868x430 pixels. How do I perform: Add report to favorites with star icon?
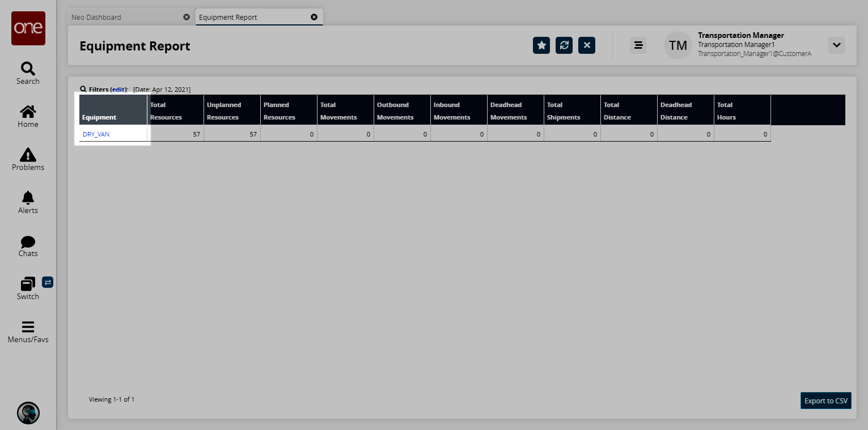tap(541, 45)
